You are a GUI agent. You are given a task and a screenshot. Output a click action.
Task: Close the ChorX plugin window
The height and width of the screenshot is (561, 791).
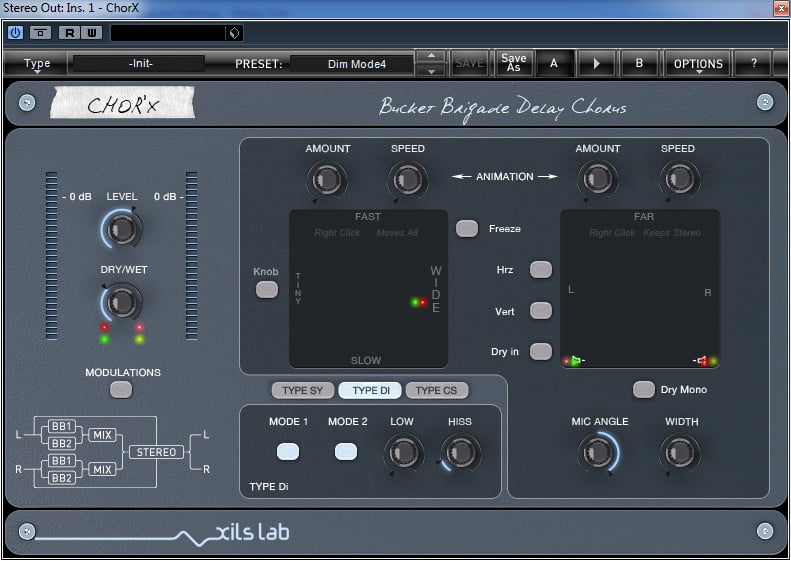point(781,8)
